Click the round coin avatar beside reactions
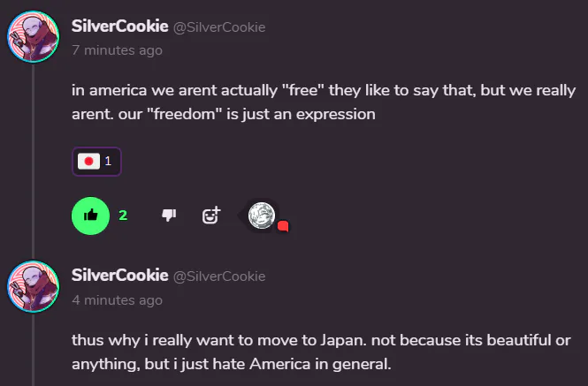The image size is (588, 386). tap(262, 215)
